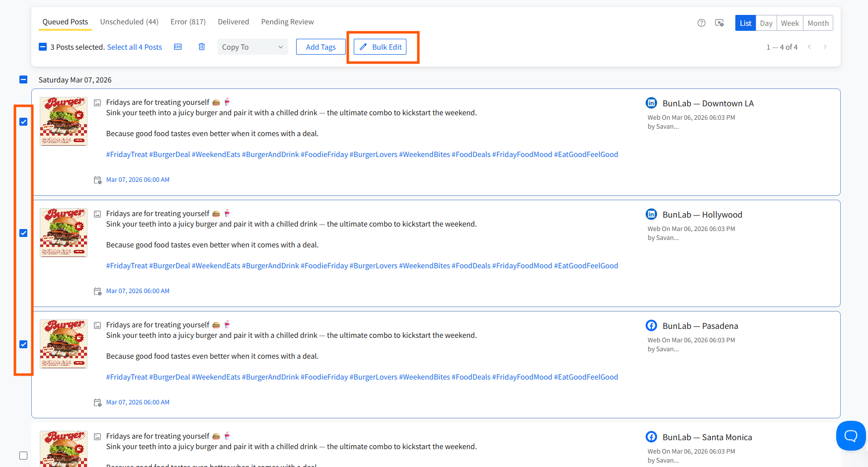Uncheck the Pasadena post checkbox
This screenshot has height=467, width=868.
pyautogui.click(x=23, y=344)
